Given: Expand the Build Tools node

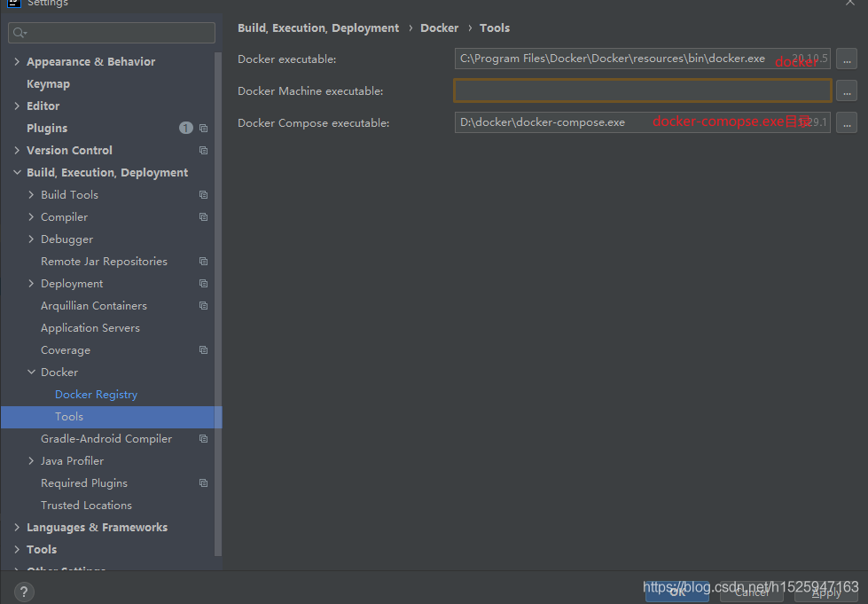Looking at the screenshot, I should click(29, 194).
